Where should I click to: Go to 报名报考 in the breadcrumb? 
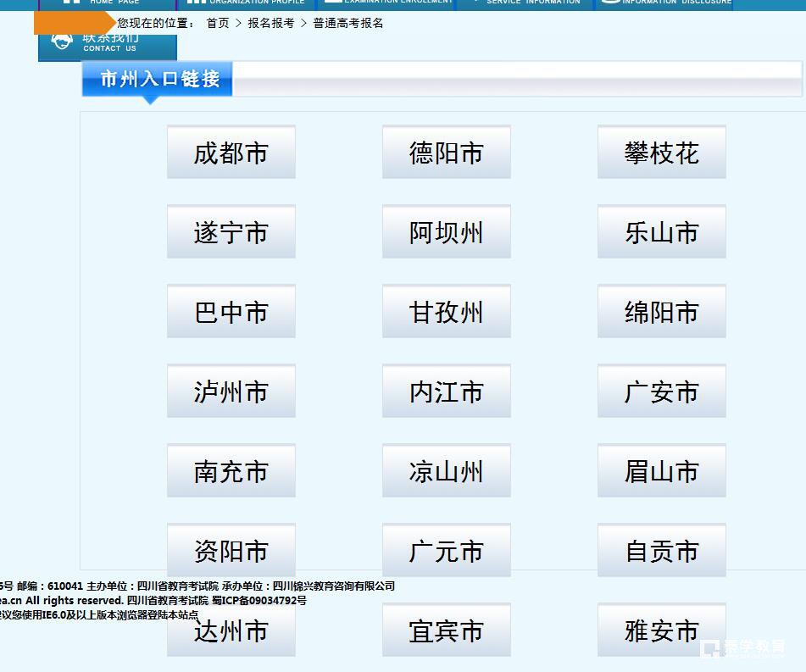(271, 23)
